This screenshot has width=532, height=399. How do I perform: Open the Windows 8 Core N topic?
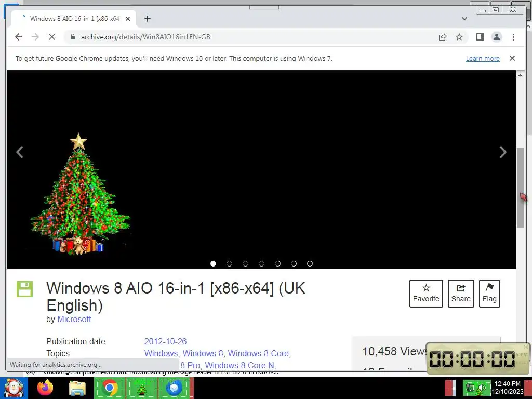click(x=239, y=365)
